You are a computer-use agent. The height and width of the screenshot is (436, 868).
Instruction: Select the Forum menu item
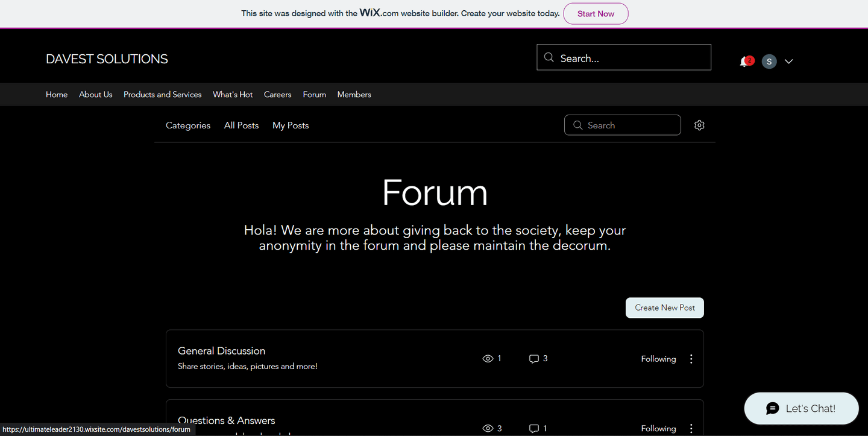pos(315,95)
